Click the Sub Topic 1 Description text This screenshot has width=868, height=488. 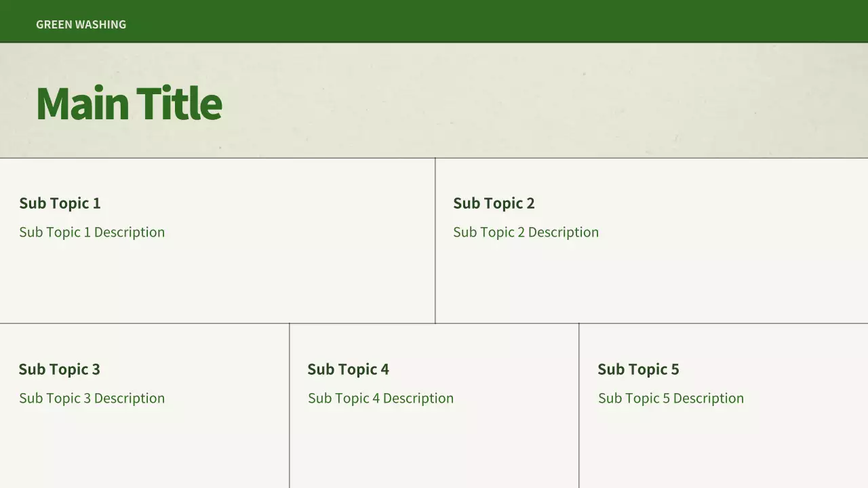(92, 232)
